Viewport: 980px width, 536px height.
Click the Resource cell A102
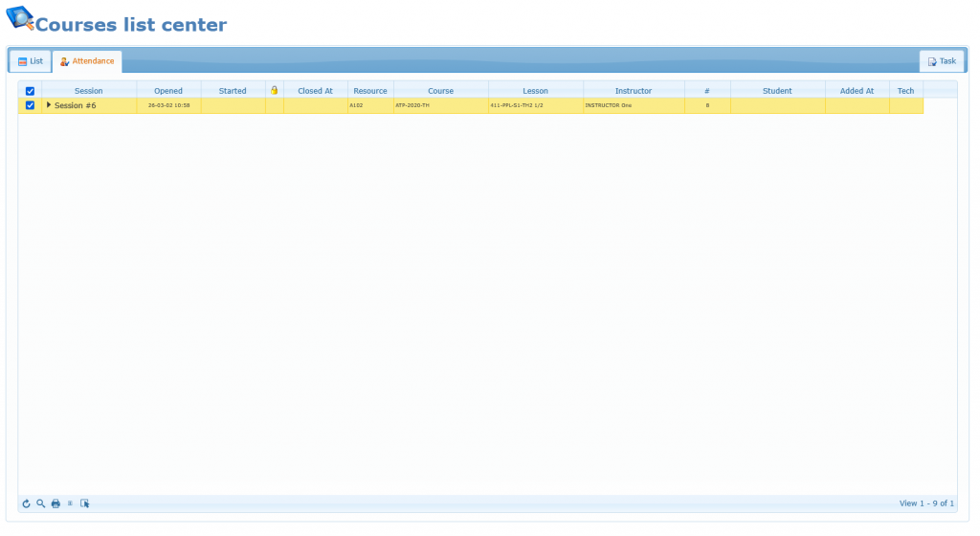tap(356, 105)
